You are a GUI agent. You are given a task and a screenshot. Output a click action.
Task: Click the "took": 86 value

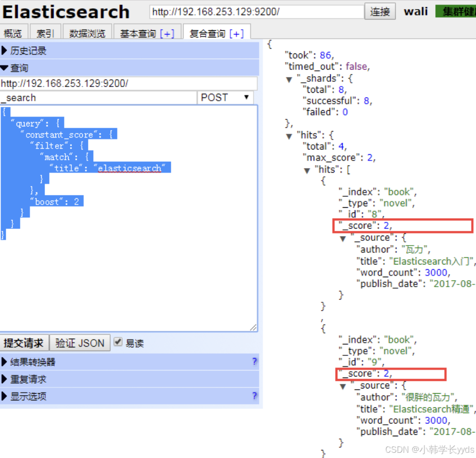click(325, 55)
